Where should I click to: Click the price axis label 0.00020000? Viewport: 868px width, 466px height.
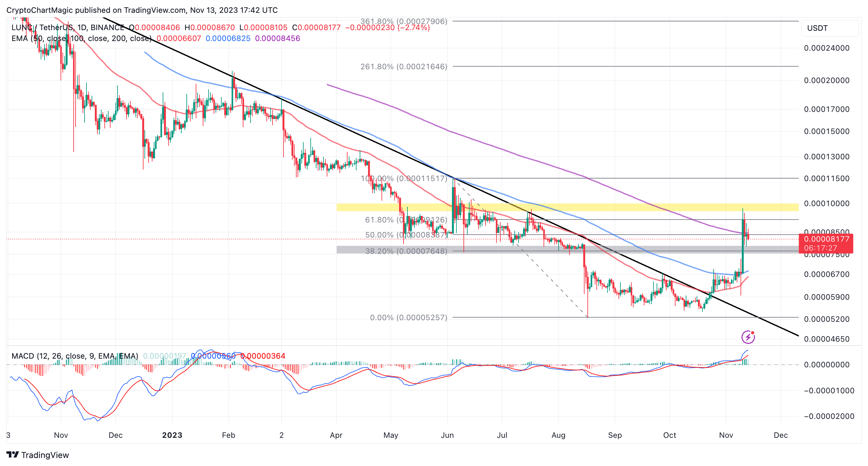coord(826,80)
